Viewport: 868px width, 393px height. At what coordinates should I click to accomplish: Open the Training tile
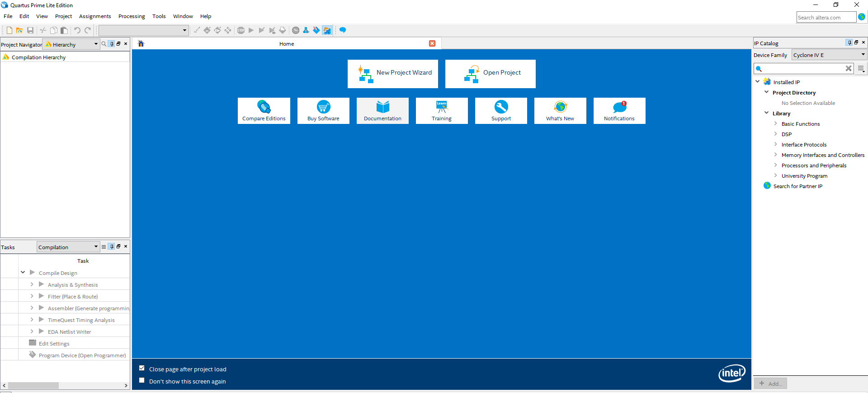pos(442,111)
